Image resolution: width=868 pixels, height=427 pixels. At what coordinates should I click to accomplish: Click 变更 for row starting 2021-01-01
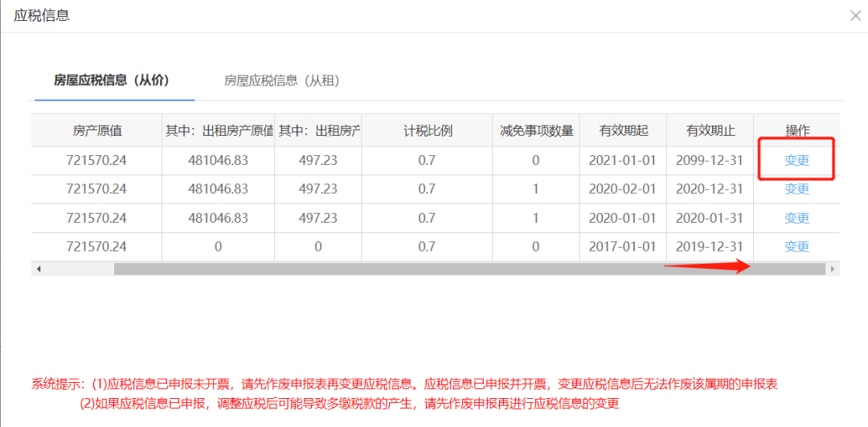point(796,161)
